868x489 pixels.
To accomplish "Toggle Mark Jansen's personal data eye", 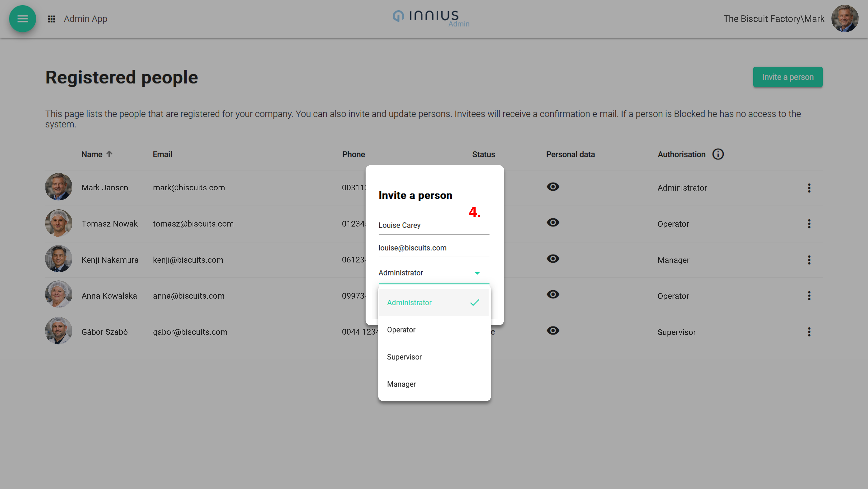I will [553, 187].
